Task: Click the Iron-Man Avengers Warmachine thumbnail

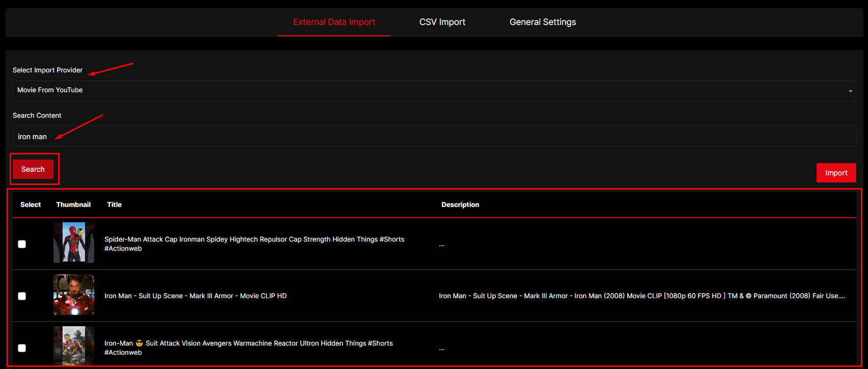Action: (74, 346)
